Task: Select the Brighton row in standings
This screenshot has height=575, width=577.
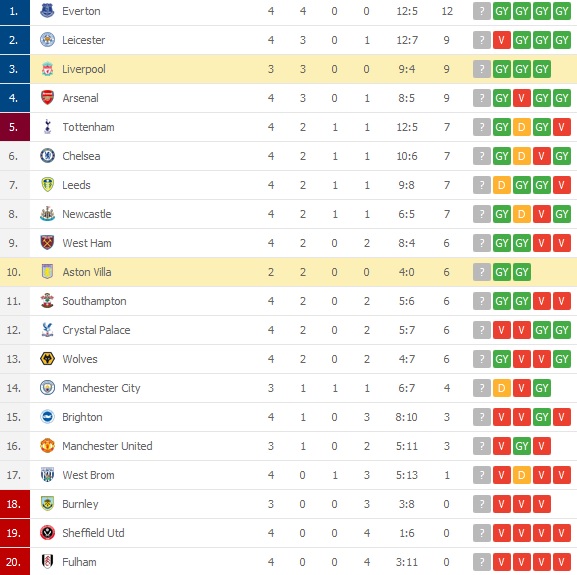Action: click(288, 417)
